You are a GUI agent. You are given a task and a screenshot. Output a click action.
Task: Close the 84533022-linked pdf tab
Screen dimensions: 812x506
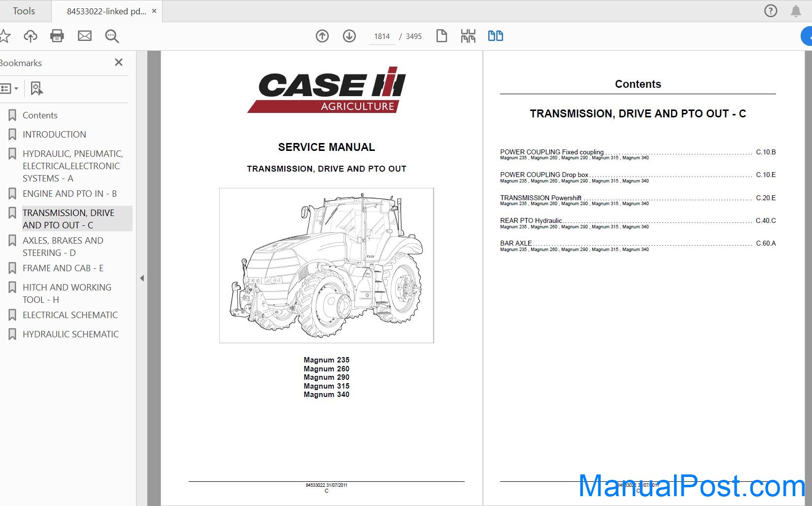154,11
